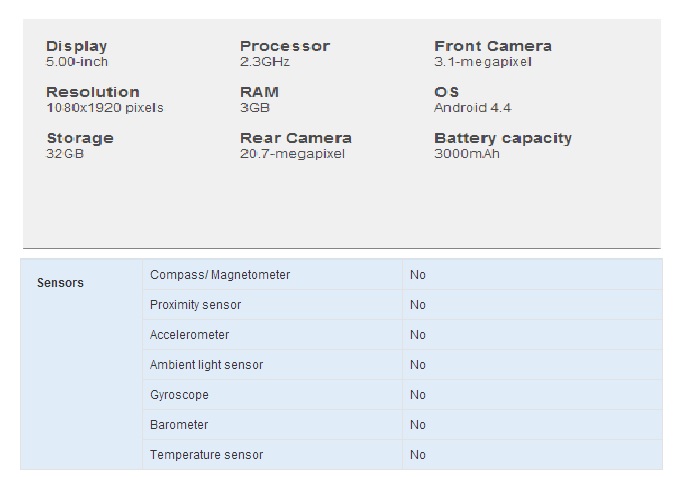Image resolution: width=682 pixels, height=477 pixels.
Task: Select the Gyroscope row label
Action: coord(179,395)
